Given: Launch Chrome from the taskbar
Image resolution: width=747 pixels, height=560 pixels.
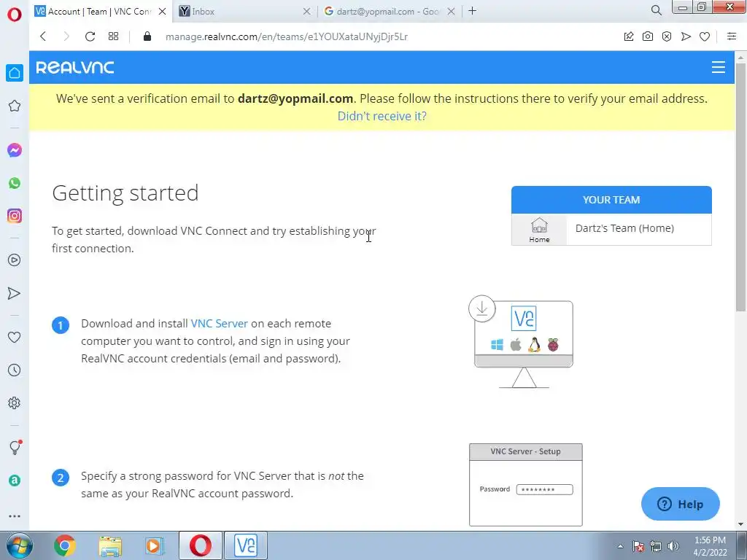Looking at the screenshot, I should pos(65,545).
